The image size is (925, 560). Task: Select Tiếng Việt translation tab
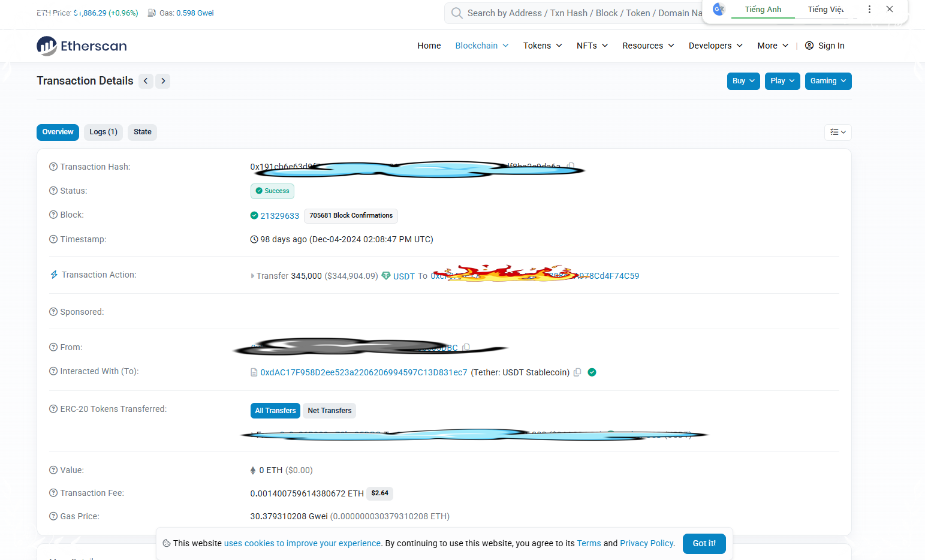pyautogui.click(x=825, y=10)
